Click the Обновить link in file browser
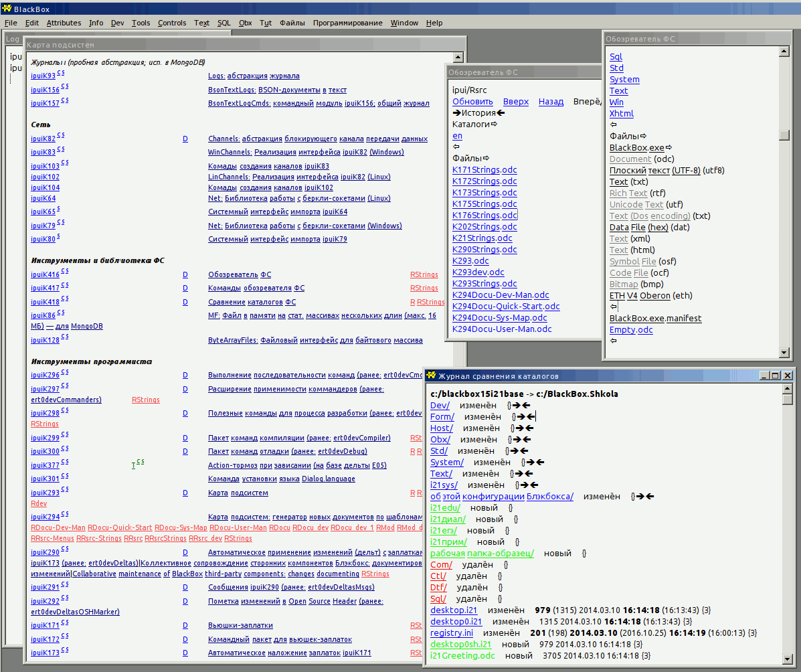This screenshot has width=801, height=672. coord(472,102)
